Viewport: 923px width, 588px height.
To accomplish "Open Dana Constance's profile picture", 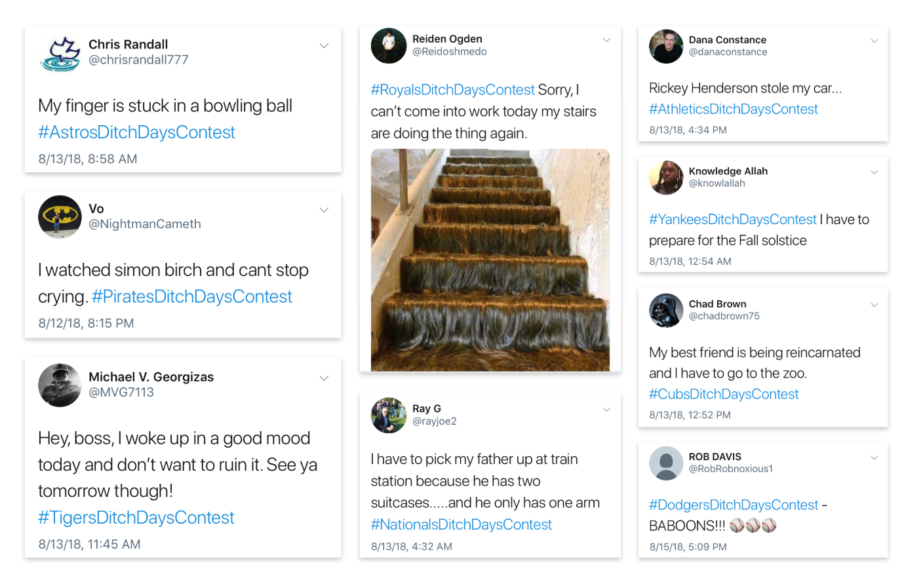I will point(666,47).
